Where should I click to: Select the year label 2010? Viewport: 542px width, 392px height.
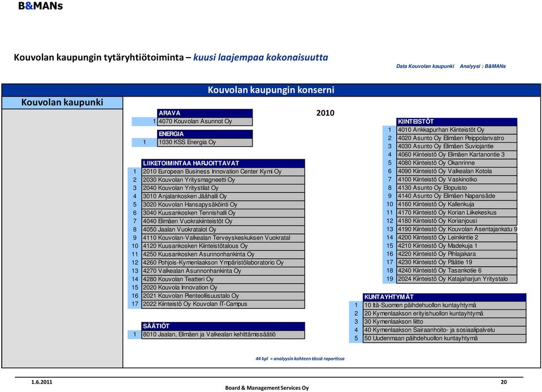coord(326,113)
